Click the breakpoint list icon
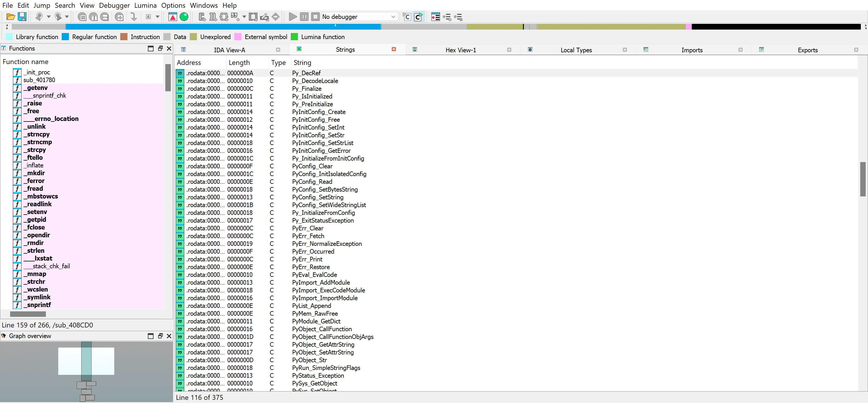Viewport: 868px width, 403px height. (435, 17)
